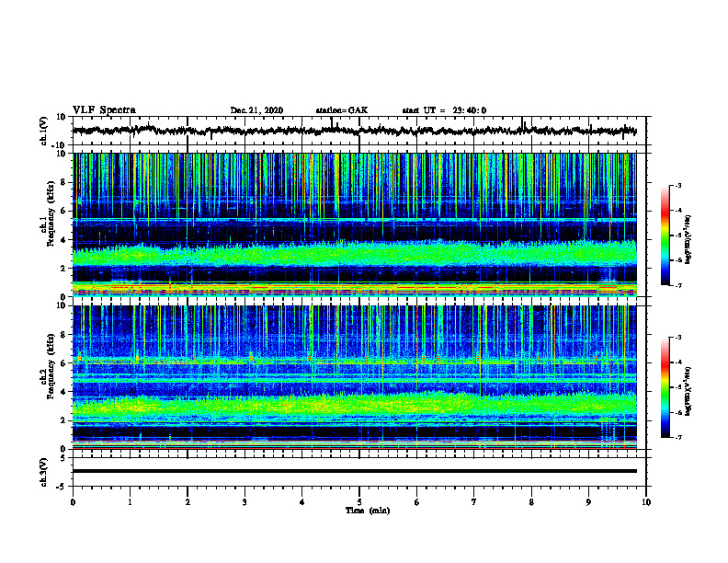728x563 pixels.
Task: Click the "station=GAK" label
Action: [342, 110]
